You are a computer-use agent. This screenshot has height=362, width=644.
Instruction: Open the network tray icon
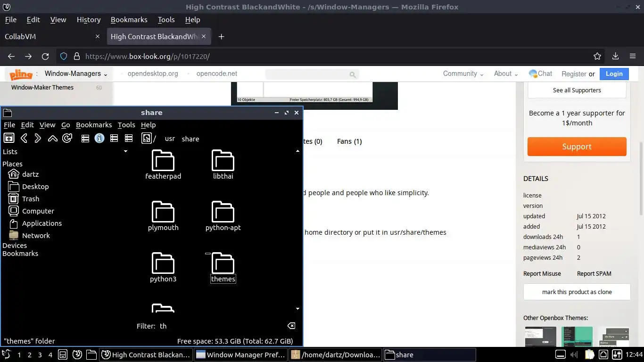tap(603, 354)
